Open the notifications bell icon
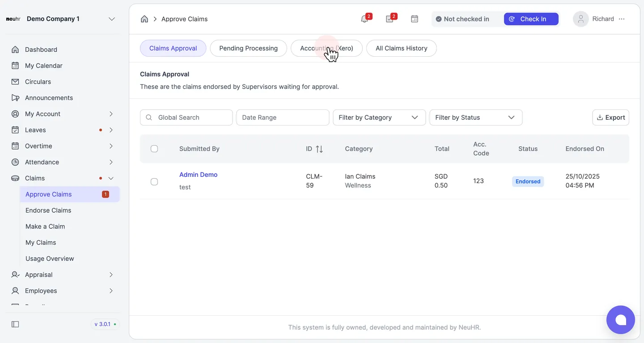 364,19
